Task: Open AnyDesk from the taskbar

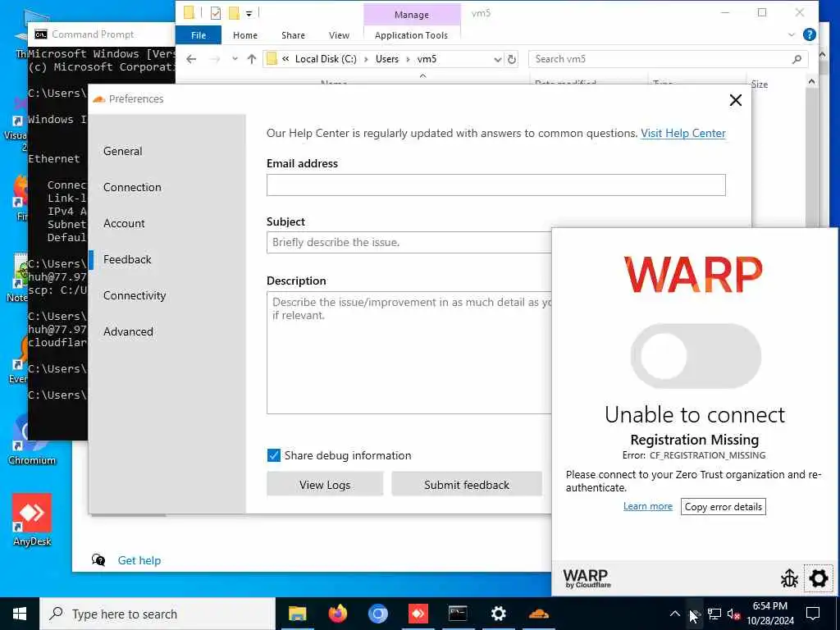Action: pos(418,614)
